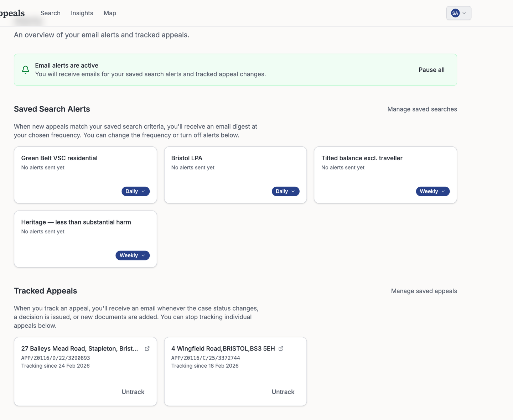Open the Daily dropdown on Bristol LPA card

[285, 191]
